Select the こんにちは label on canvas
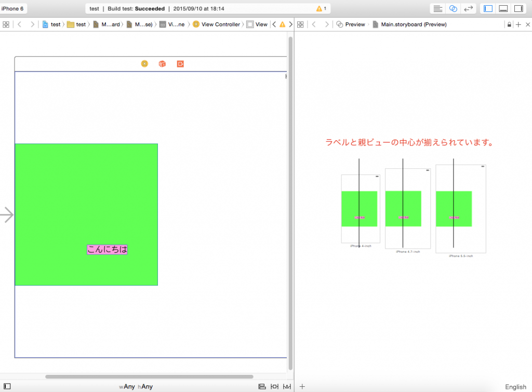The height and width of the screenshot is (392, 532). (107, 250)
